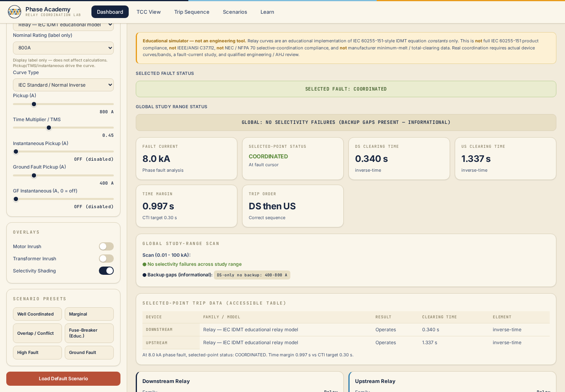Click the Time Multiplier / TMS slider handle
The image size is (565, 392).
coord(49,128)
